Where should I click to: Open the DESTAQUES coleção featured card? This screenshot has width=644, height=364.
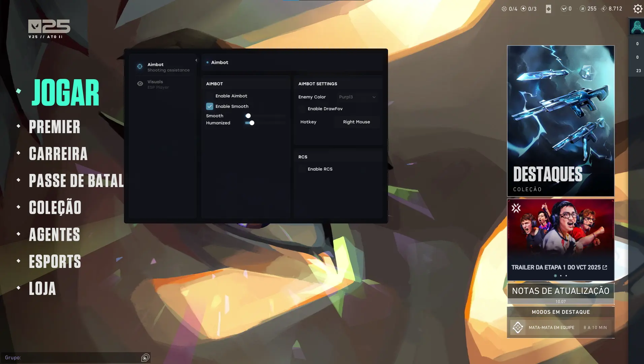pyautogui.click(x=561, y=121)
